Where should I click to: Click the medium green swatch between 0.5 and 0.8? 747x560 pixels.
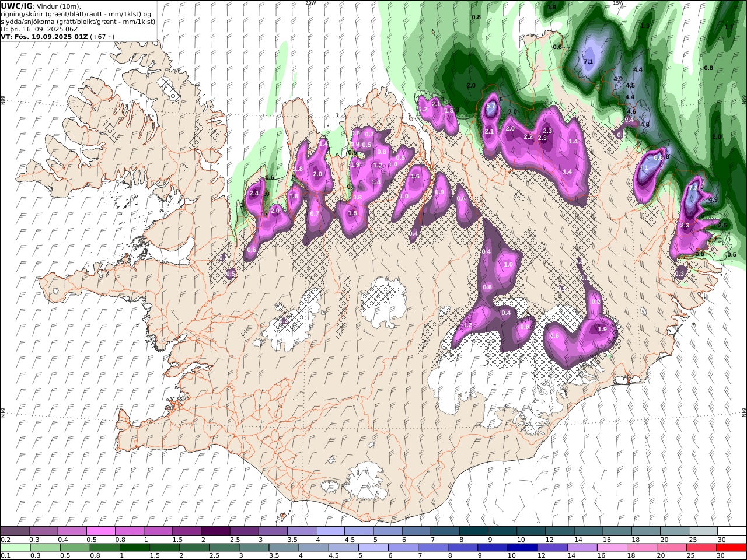(x=75, y=547)
